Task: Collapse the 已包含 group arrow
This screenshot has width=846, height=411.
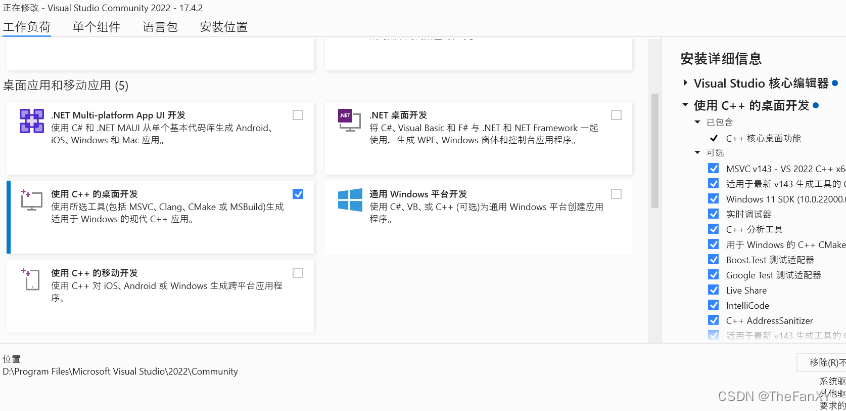Action: pos(698,122)
